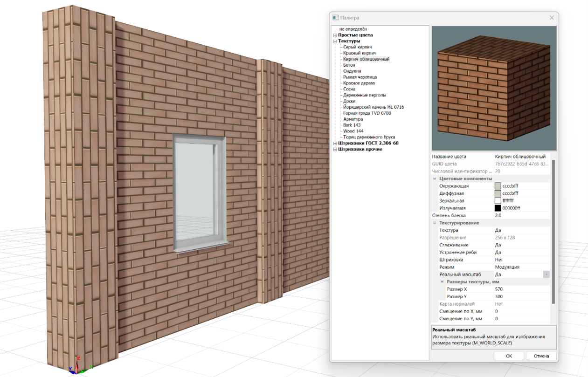
Task: Expand the Штриховки прочие group
Action: tap(335, 150)
